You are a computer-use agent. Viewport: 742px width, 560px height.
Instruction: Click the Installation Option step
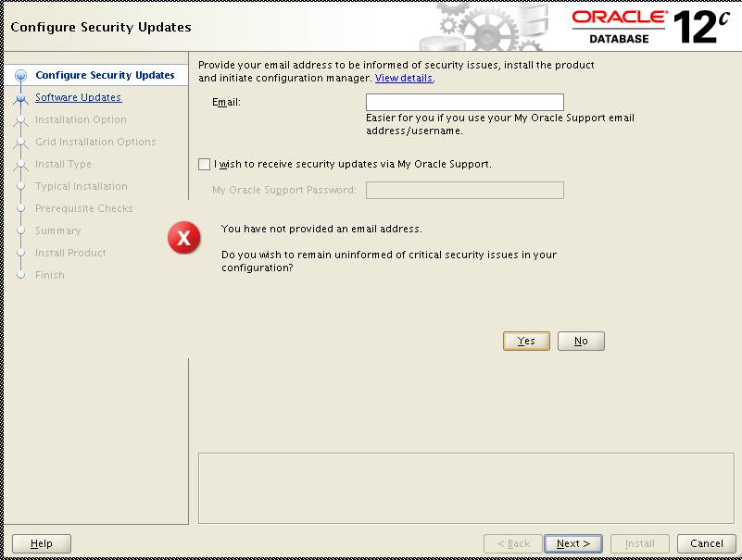[x=81, y=119]
